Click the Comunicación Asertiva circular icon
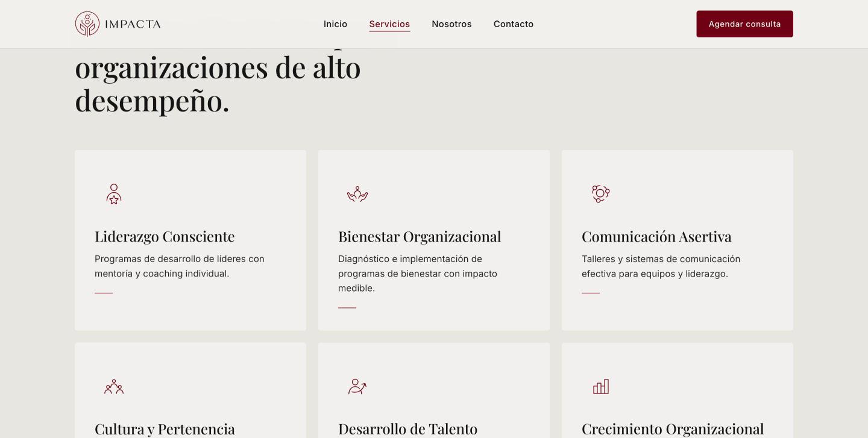Viewport: 868px width, 438px height. (x=601, y=193)
